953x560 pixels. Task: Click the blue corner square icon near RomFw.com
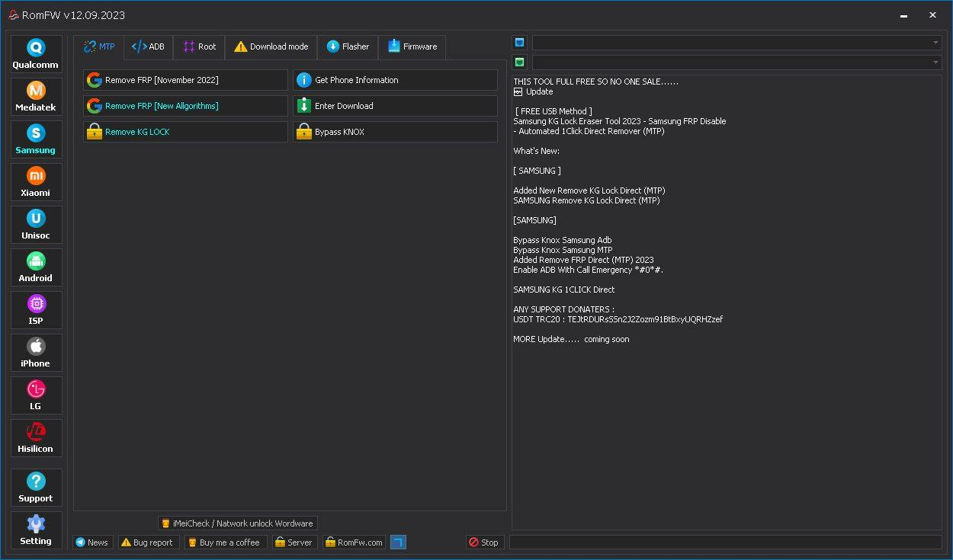398,542
